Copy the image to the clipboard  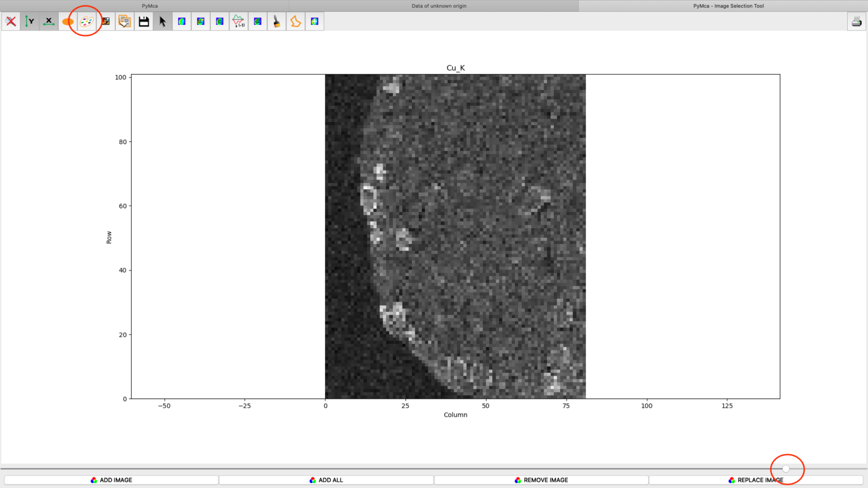coord(124,21)
